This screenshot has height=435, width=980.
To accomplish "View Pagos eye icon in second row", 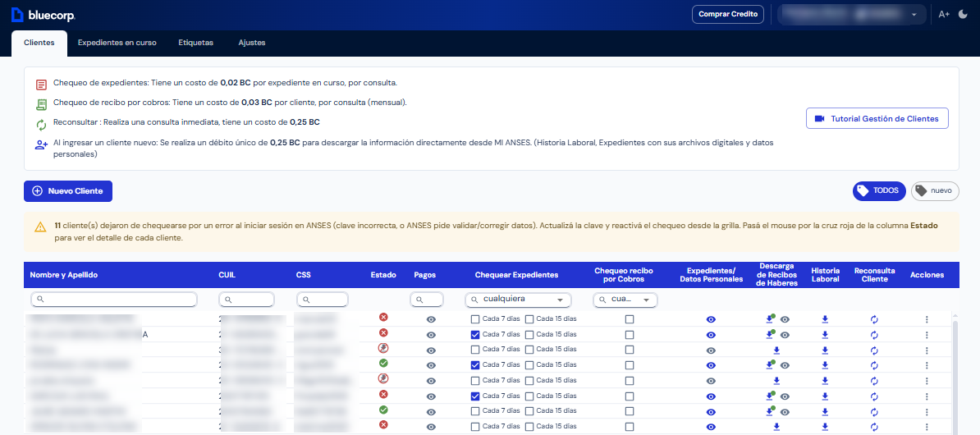I will (x=431, y=335).
